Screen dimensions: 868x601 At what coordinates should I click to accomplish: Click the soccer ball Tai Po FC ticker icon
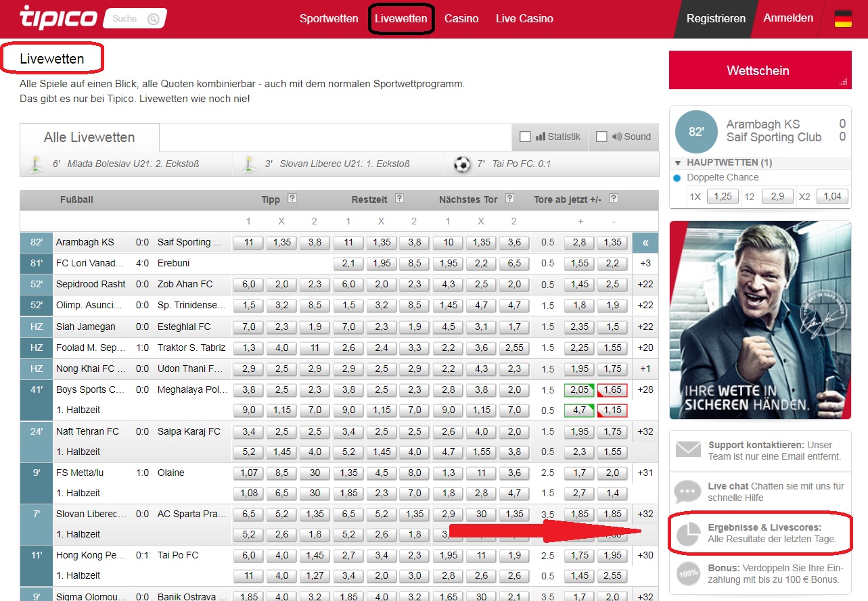[462, 164]
